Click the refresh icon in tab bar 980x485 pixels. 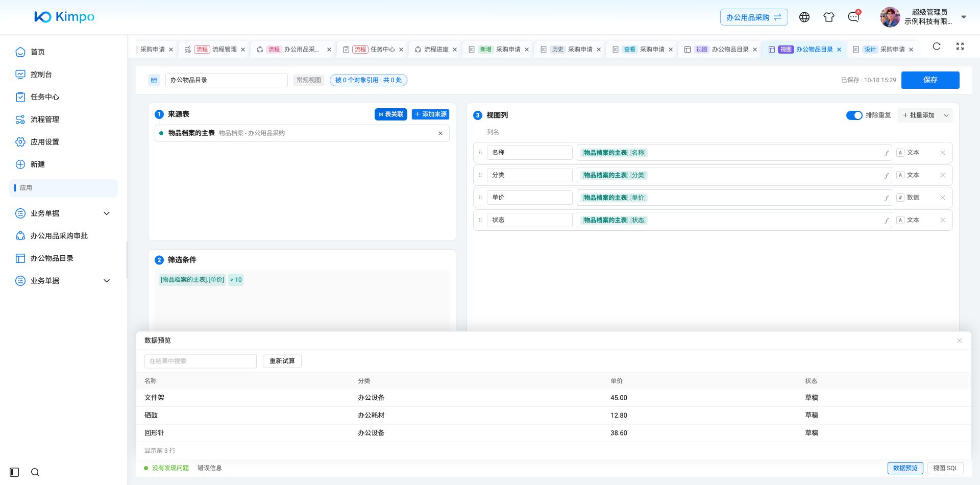tap(937, 46)
